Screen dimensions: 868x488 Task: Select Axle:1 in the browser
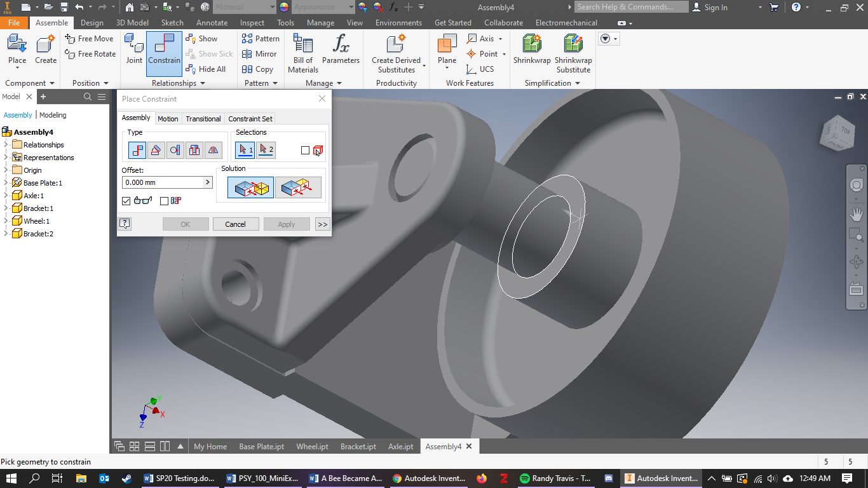(x=28, y=196)
